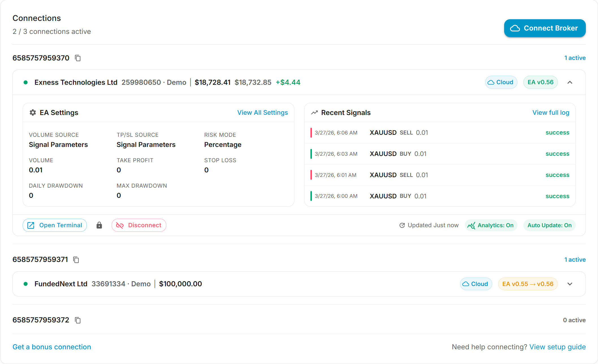Viewport: 598px width, 364px height.
Task: Click the copy icon next to account 6585757959370
Action: pyautogui.click(x=77, y=58)
